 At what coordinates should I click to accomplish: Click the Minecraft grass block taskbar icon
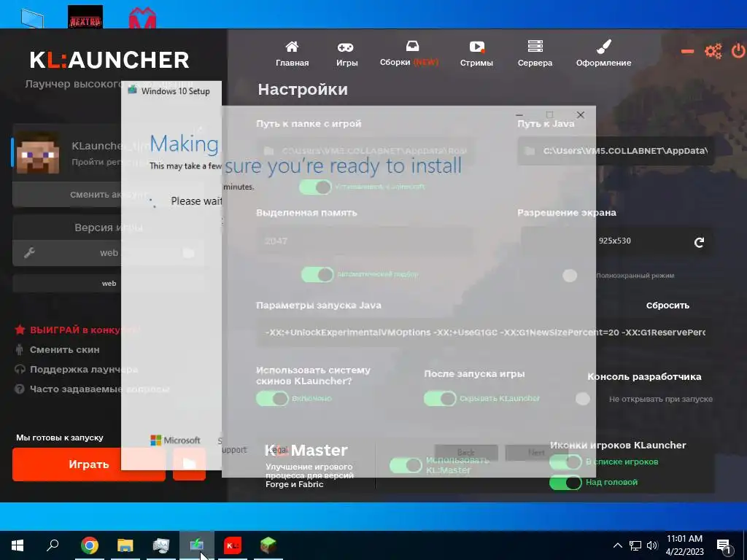pyautogui.click(x=268, y=545)
